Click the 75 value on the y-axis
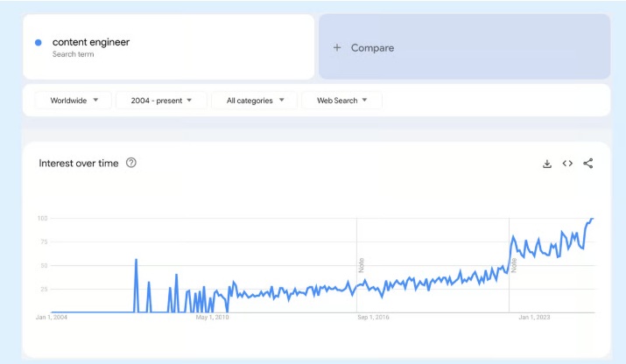Viewport: 626px width, 364px height. click(x=44, y=241)
